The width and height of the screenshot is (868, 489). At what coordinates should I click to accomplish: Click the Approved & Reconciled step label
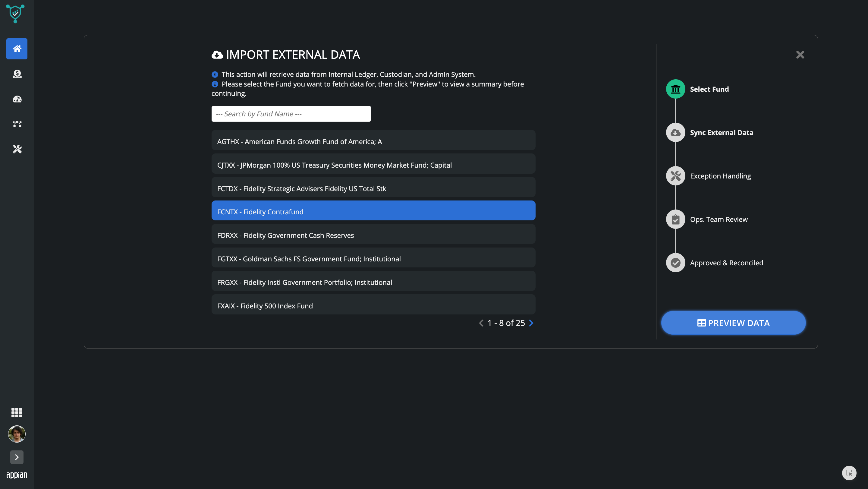click(726, 263)
